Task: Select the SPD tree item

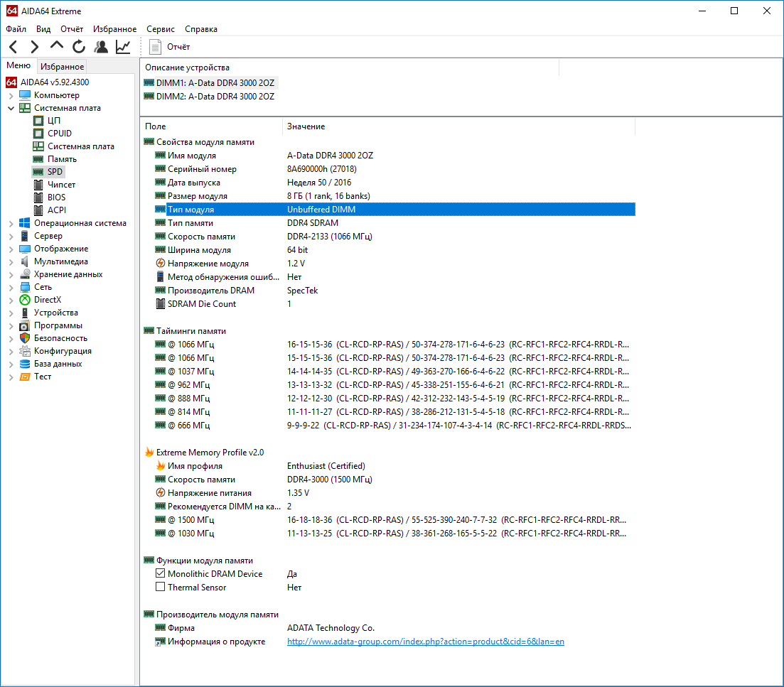Action: (x=55, y=172)
